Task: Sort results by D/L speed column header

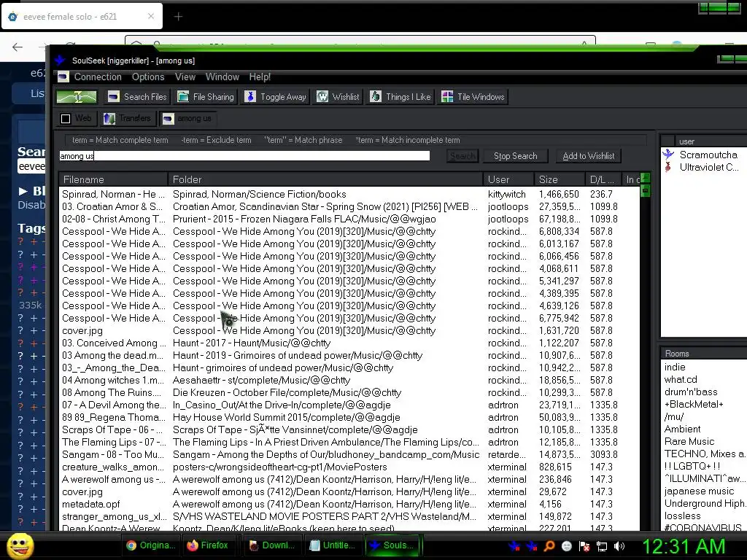Action: click(x=603, y=179)
